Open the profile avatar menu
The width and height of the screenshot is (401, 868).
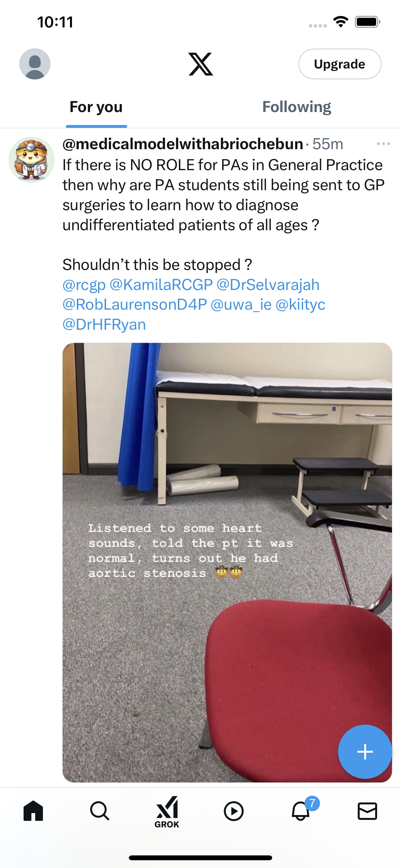[x=35, y=64]
